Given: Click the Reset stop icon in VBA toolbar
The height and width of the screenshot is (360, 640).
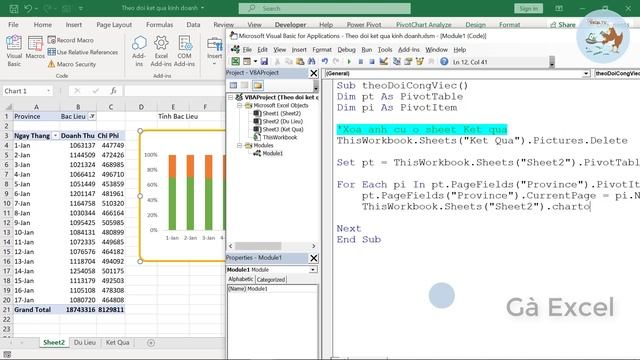Looking at the screenshot, I should [x=372, y=62].
